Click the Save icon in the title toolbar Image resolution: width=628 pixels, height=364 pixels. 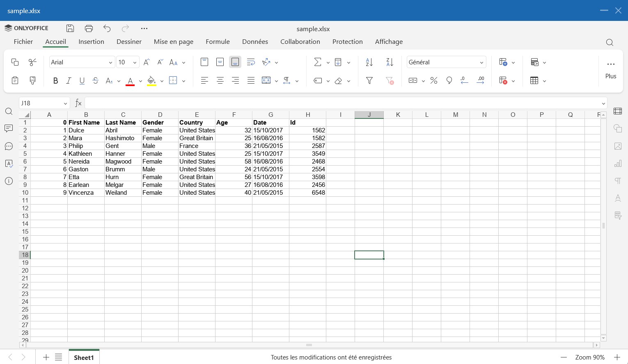[x=70, y=28]
